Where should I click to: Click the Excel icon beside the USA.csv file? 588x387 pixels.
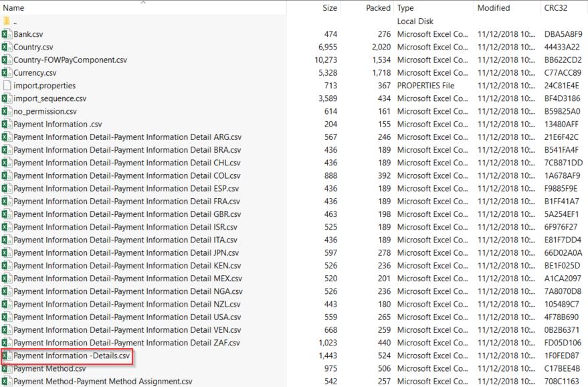[7, 317]
